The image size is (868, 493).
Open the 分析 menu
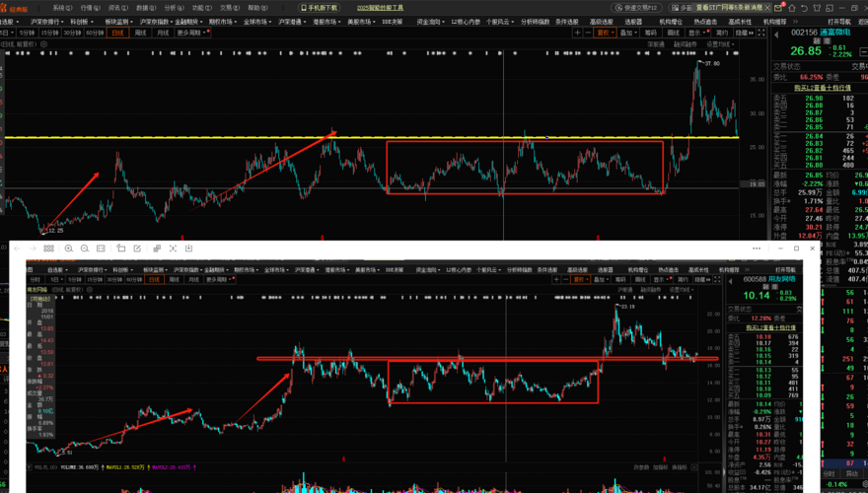point(174,8)
